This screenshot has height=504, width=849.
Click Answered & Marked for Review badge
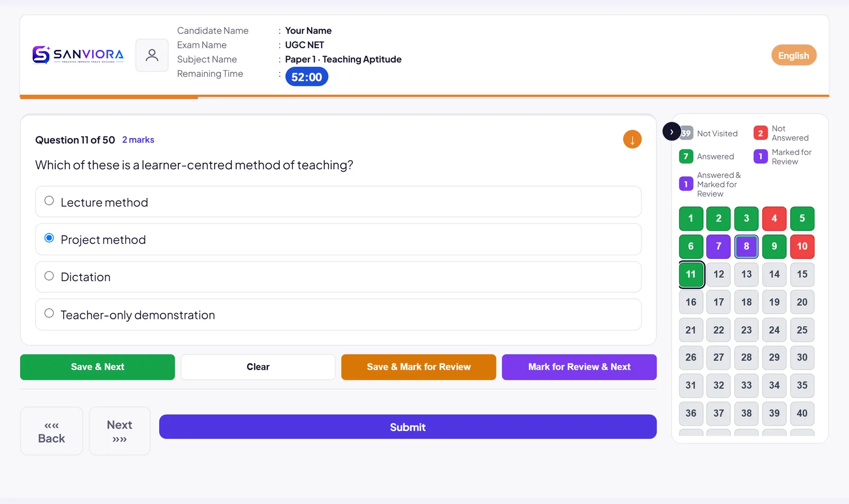[686, 184]
